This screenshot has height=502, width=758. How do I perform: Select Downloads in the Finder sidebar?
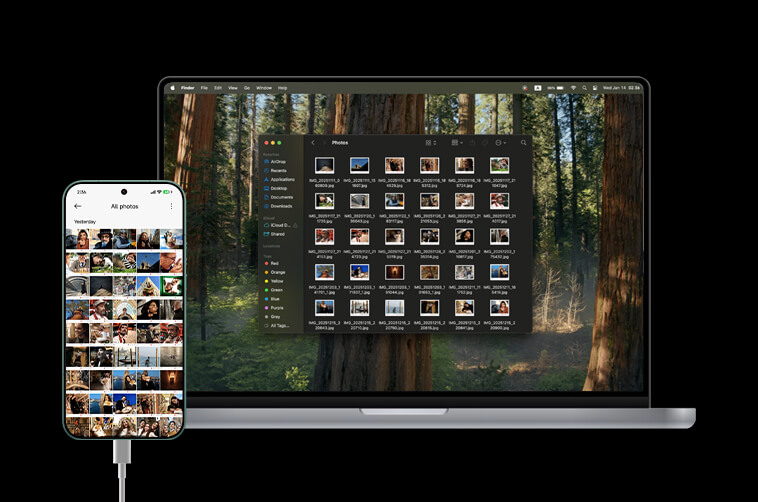pyautogui.click(x=281, y=206)
